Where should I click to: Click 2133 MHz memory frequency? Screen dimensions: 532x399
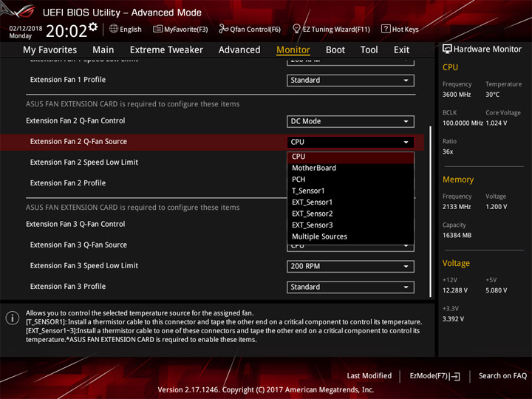pos(457,207)
